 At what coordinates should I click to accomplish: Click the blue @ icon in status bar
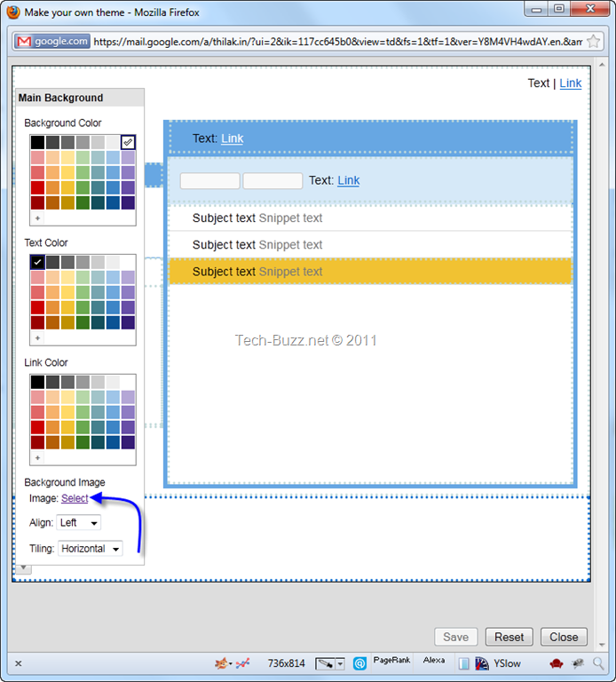click(x=359, y=662)
